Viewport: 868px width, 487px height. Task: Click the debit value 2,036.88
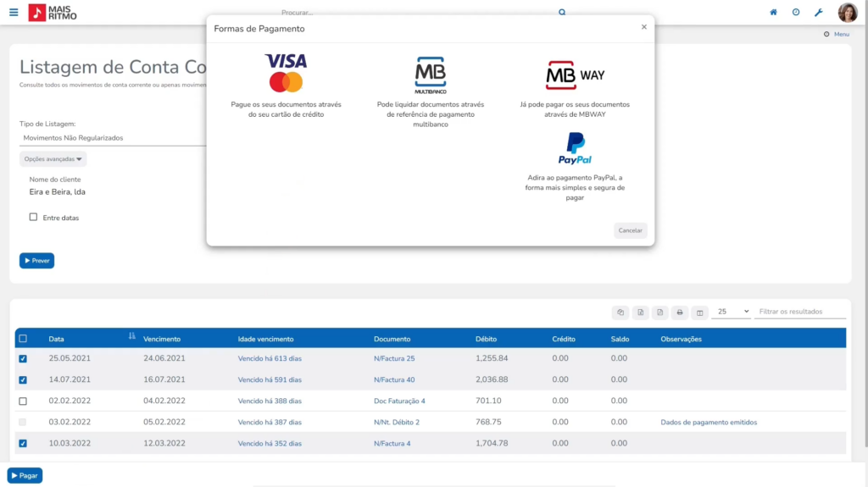(x=492, y=379)
